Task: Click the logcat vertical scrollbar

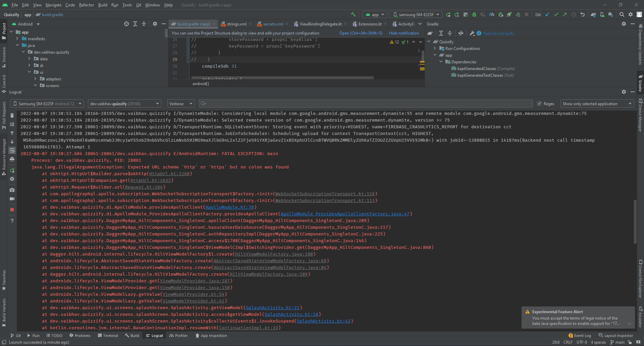Action: click(x=635, y=222)
